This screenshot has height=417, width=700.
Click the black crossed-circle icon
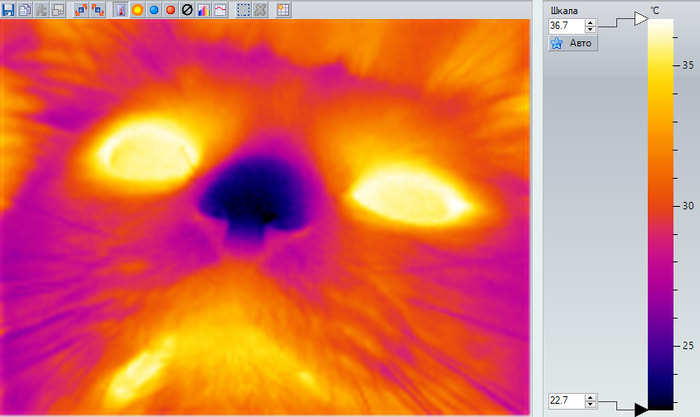pyautogui.click(x=186, y=10)
